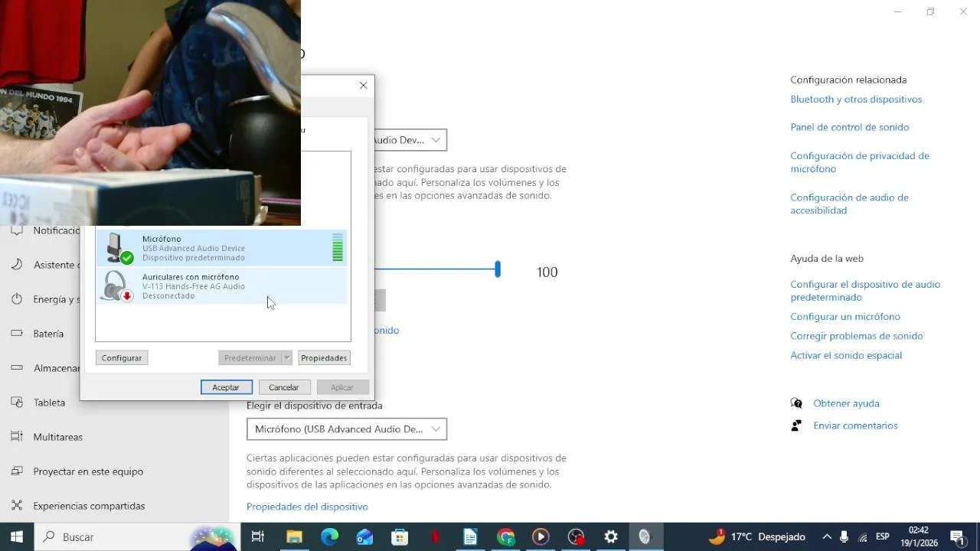Open Propiedades del dispositivo link
980x551 pixels.
[x=307, y=507]
